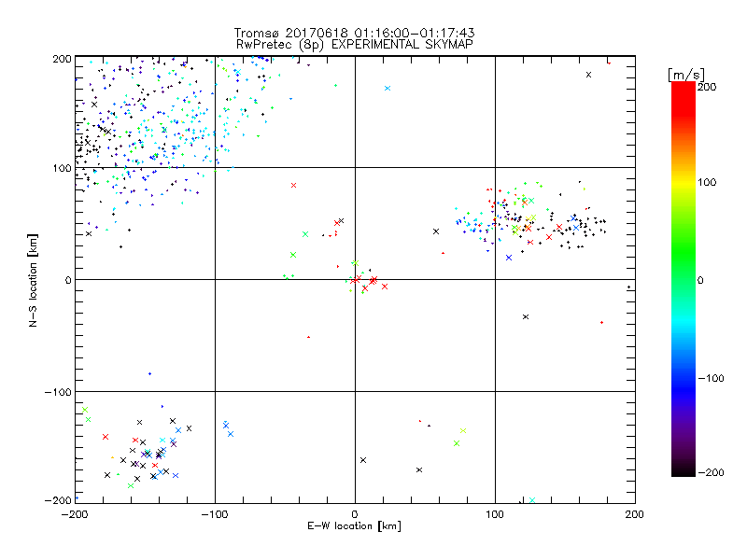Click the title line "Tromsø 20170618 01:16:00-01:17:43"
Image resolution: width=747 pixels, height=560 pixels.
coord(355,33)
